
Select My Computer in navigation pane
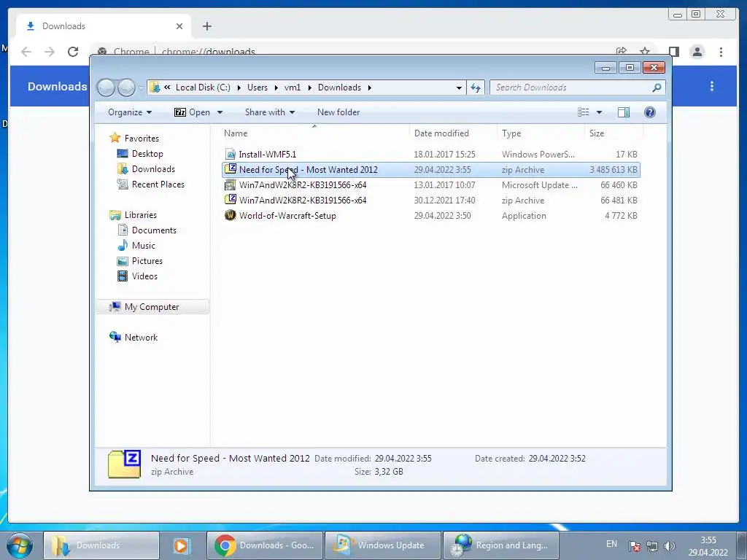click(152, 307)
